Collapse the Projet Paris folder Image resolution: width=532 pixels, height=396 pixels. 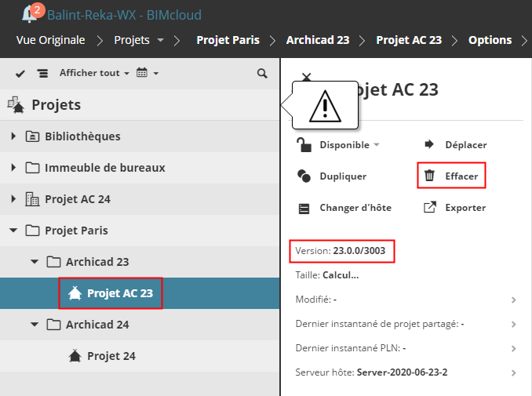(13, 231)
